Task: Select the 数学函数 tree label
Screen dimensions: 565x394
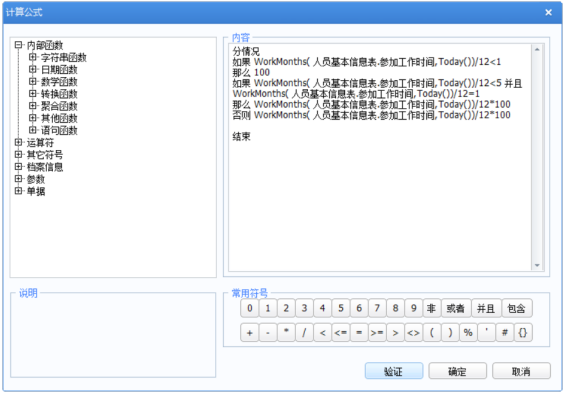Action: coord(59,82)
